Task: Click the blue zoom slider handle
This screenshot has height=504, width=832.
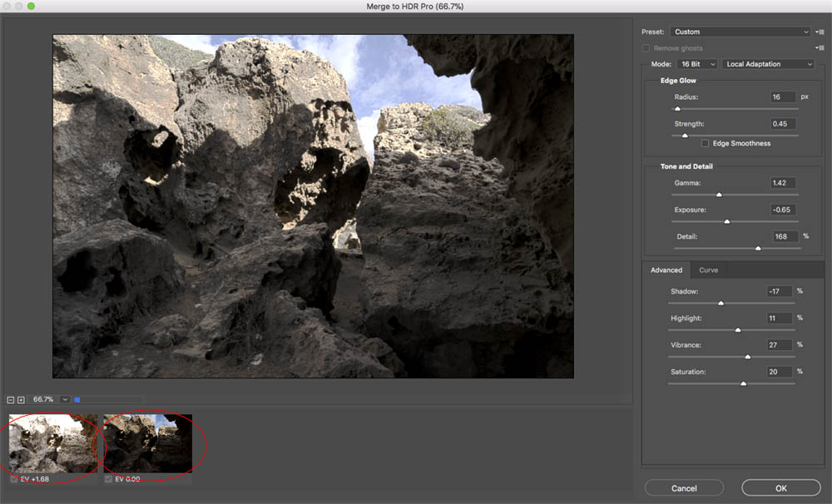Action: point(77,399)
